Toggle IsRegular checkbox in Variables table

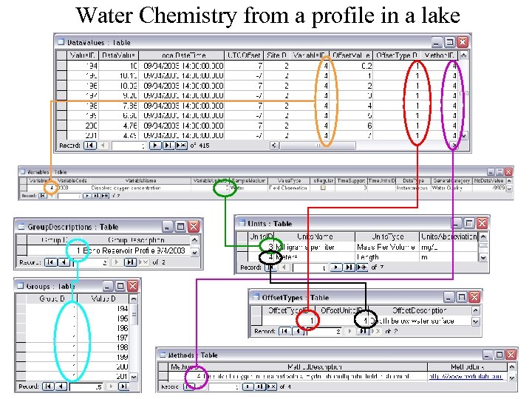pyautogui.click(x=323, y=188)
